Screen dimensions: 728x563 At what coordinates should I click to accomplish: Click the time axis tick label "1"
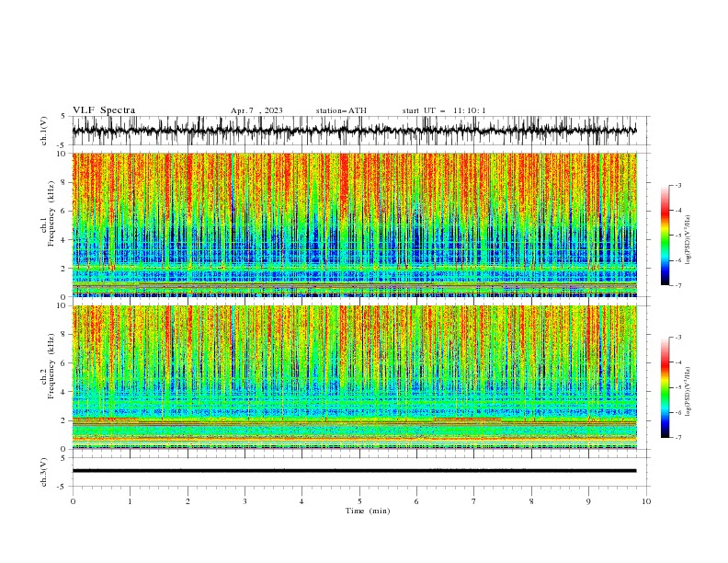point(130,501)
